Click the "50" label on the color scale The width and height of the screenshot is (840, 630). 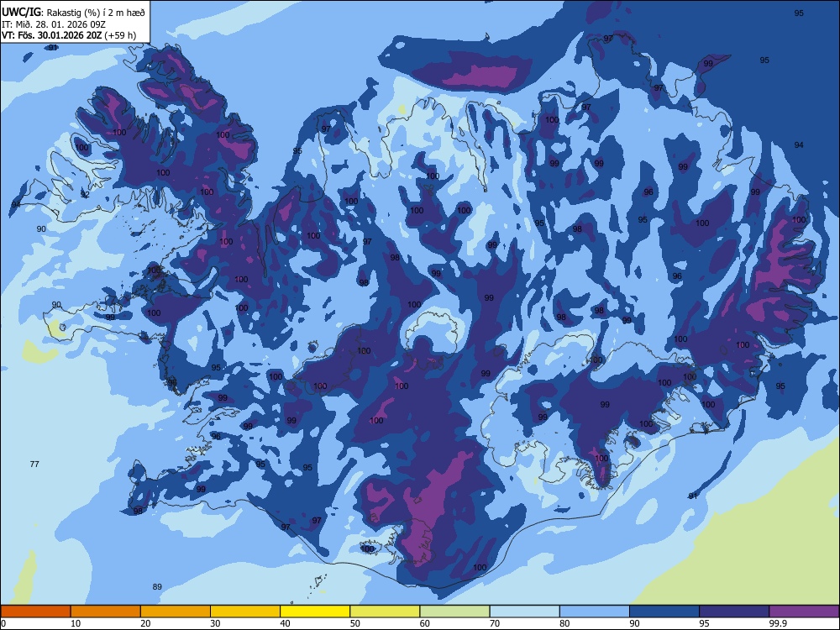click(x=355, y=623)
